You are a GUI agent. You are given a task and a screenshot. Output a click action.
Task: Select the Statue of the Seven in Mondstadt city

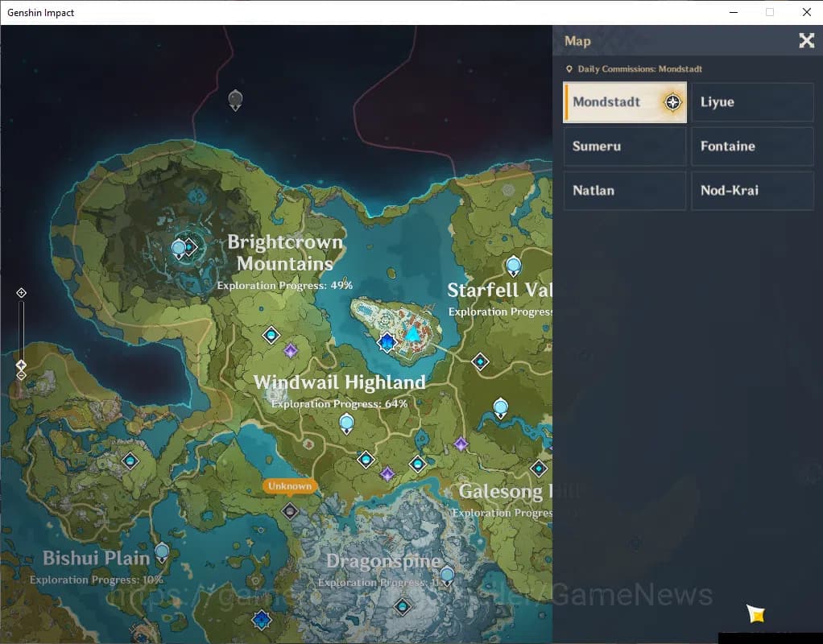tap(387, 342)
